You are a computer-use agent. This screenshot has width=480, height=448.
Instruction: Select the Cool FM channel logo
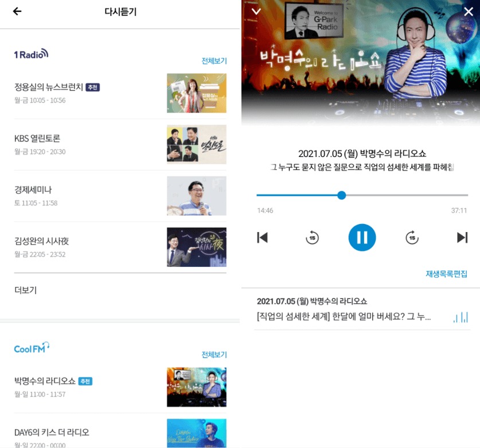tap(32, 347)
